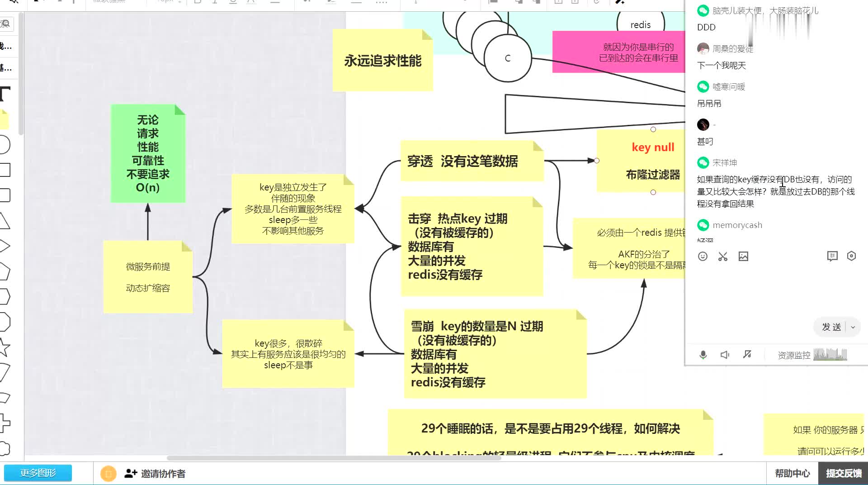Select the 击穿 热点key过期 note
The height and width of the screenshot is (485, 868).
(472, 247)
